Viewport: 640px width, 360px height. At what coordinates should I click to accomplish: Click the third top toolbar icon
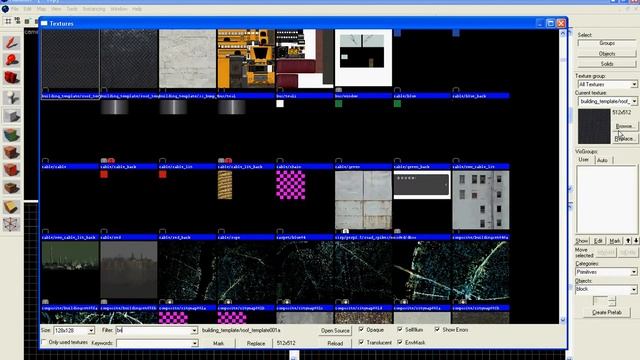[x=27, y=21]
